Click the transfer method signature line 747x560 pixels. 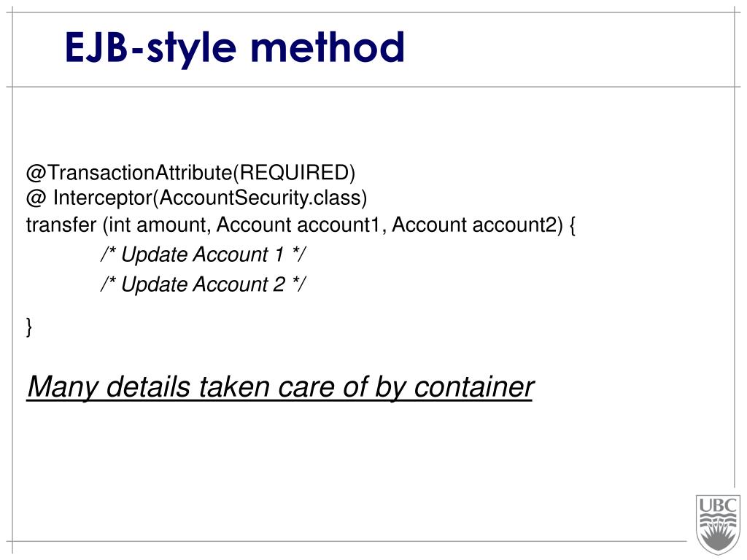(301, 225)
